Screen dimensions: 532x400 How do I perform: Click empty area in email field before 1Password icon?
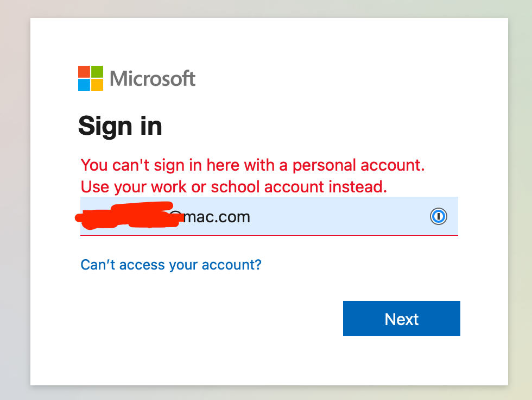click(339, 216)
